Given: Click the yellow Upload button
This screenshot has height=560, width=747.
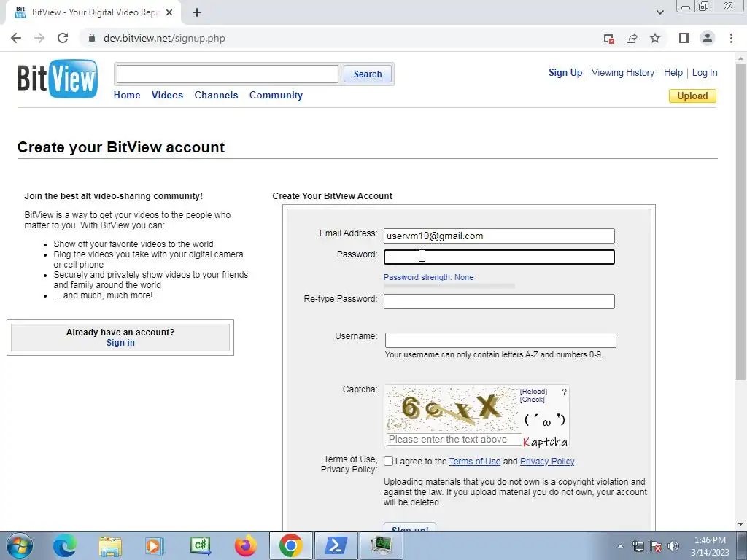Looking at the screenshot, I should tap(692, 96).
